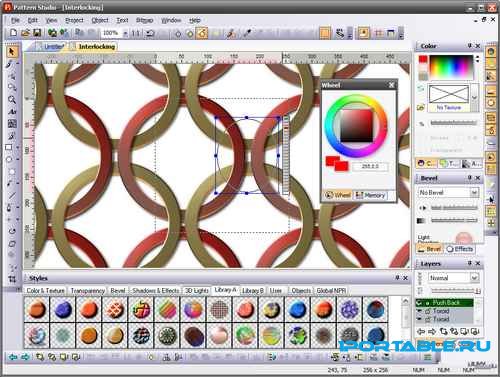Select the rectangle shape tool
The width and height of the screenshot is (500, 377).
pyautogui.click(x=9, y=147)
